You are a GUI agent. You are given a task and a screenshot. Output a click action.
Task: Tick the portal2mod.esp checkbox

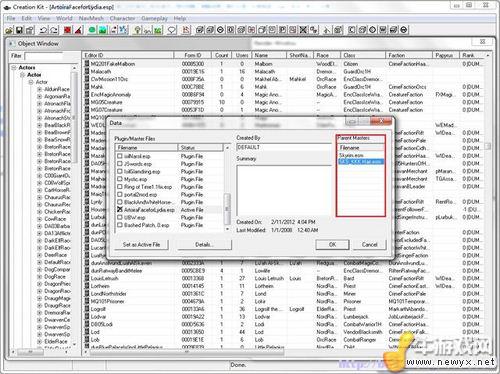click(x=120, y=194)
